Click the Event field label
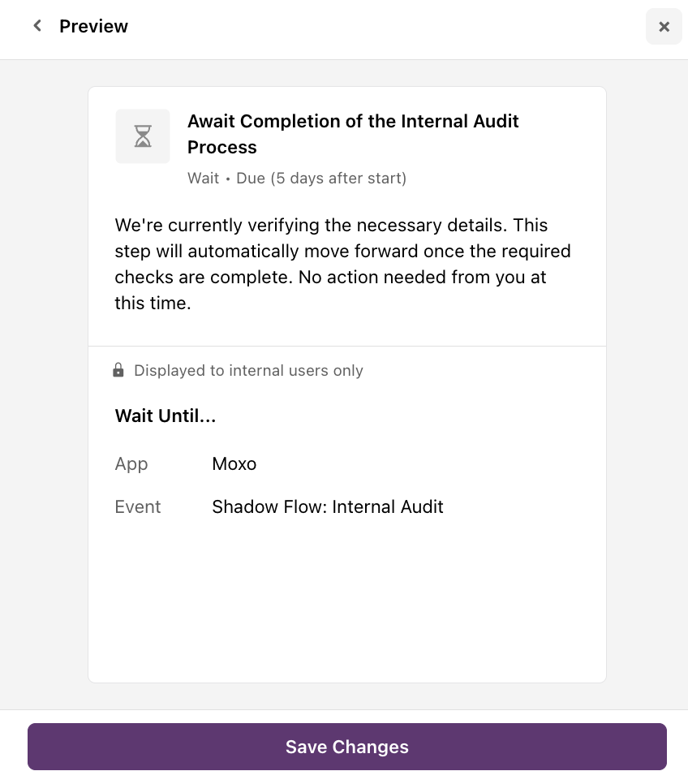Image resolution: width=688 pixels, height=784 pixels. pyautogui.click(x=137, y=506)
